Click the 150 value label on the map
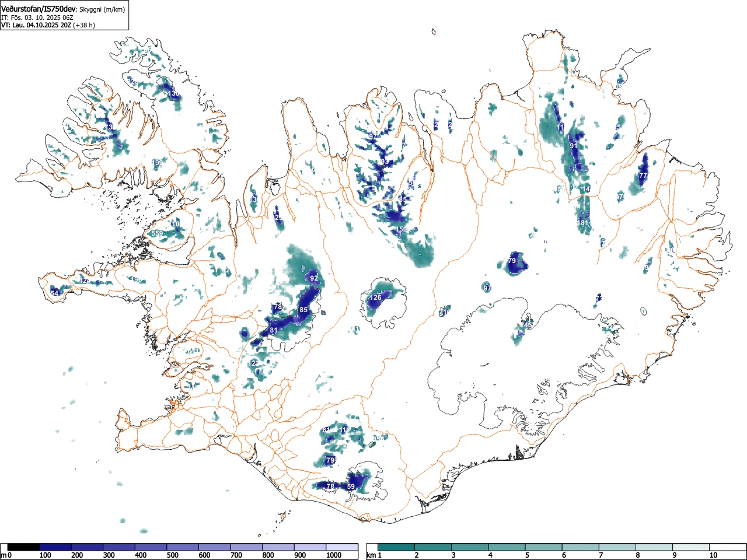747x560 pixels. 402,229
